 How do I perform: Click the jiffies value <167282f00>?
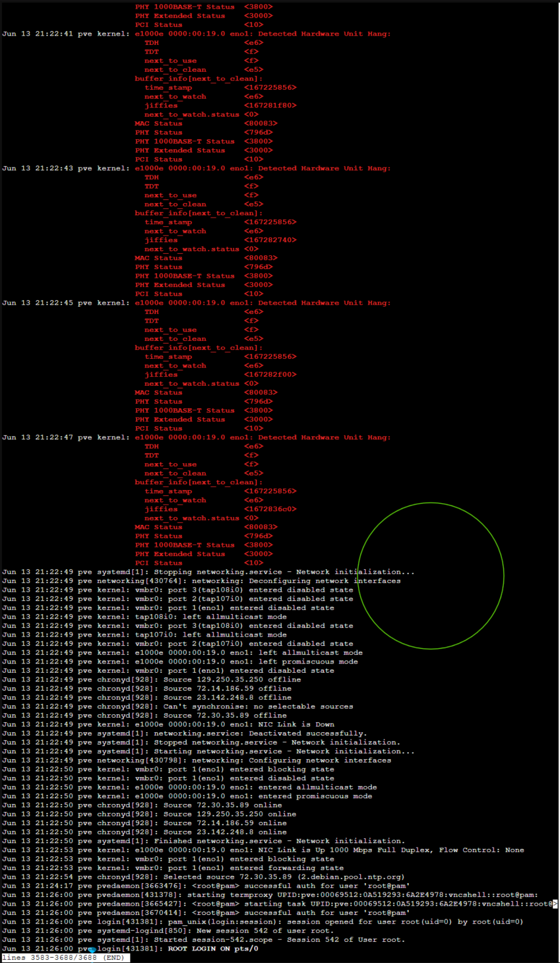(270, 375)
